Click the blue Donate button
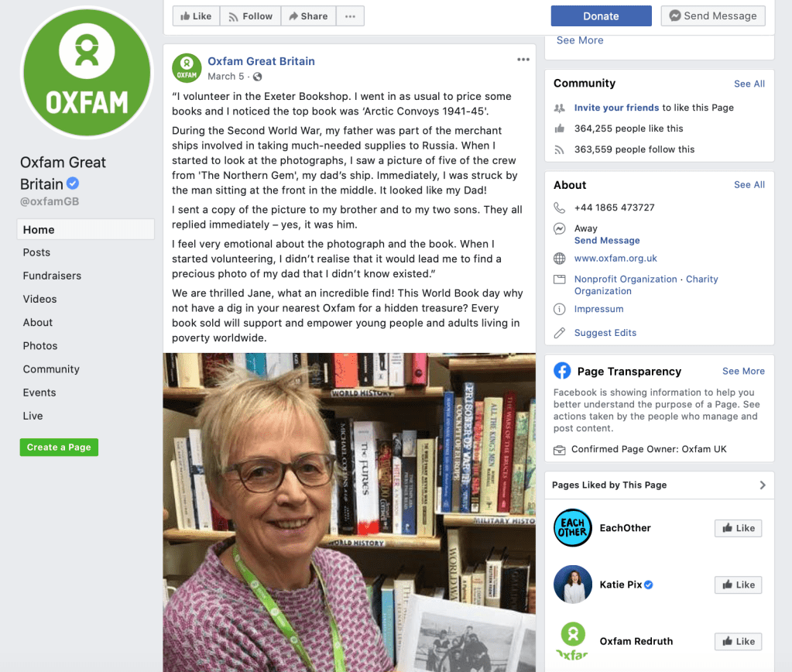Viewport: 792px width, 672px height. point(601,16)
